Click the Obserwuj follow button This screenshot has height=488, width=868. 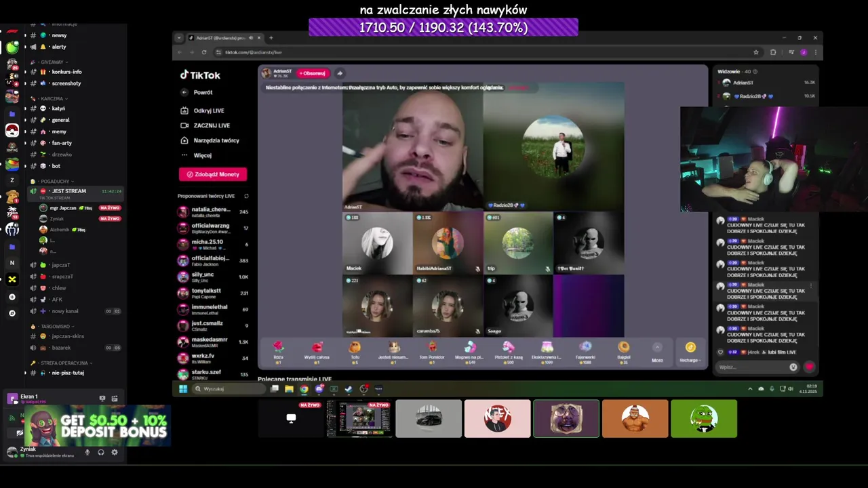click(x=313, y=73)
